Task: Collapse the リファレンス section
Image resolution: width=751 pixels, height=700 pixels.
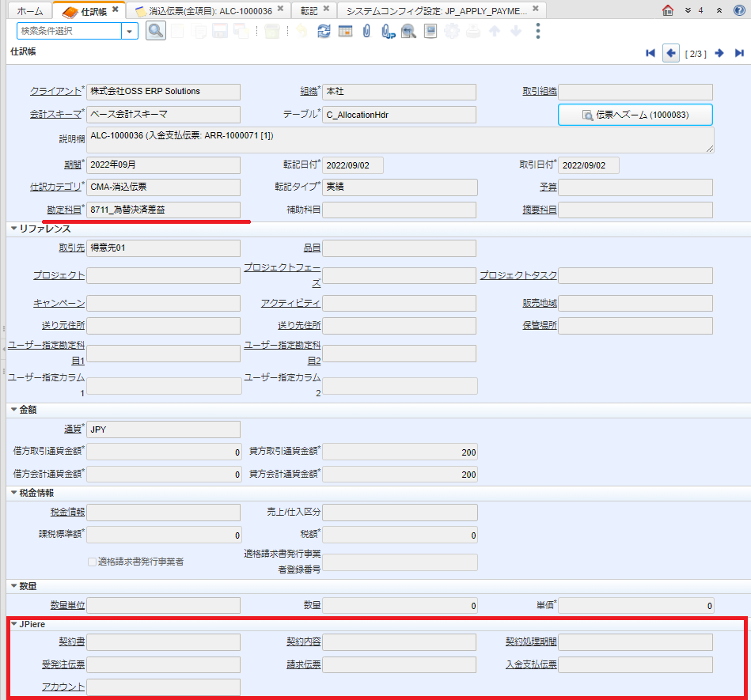Action: tap(14, 229)
